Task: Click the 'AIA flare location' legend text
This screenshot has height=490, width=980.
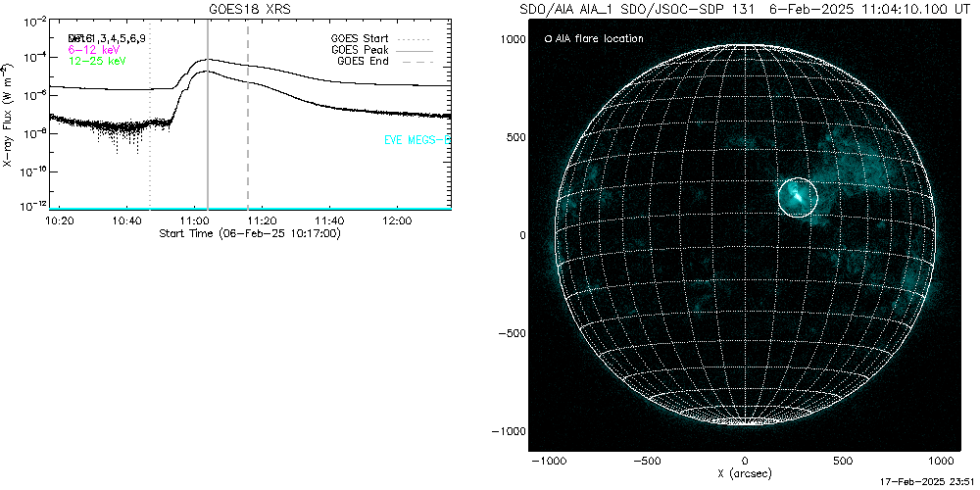Action: pos(600,39)
